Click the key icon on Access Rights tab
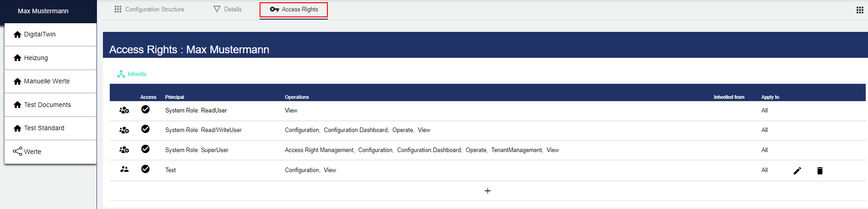868x209 pixels. pyautogui.click(x=274, y=9)
